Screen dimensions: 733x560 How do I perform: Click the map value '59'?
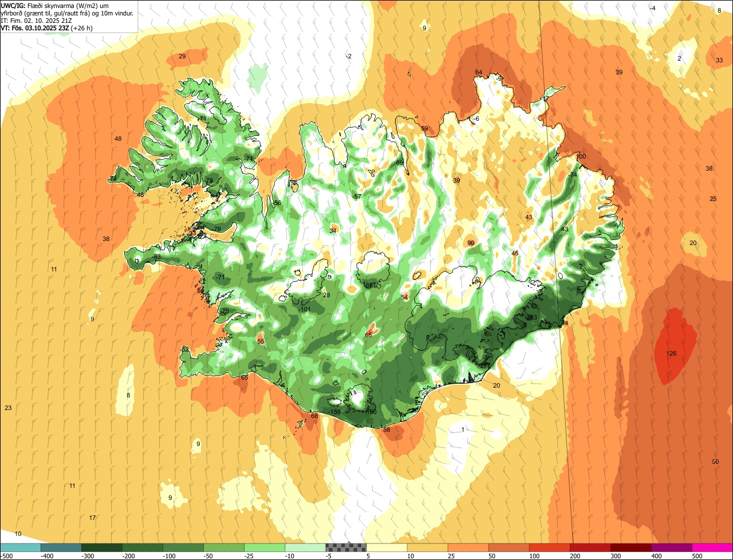pyautogui.click(x=424, y=128)
